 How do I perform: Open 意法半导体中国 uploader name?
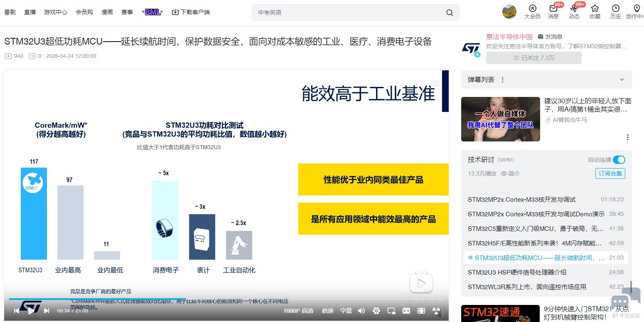coord(509,37)
